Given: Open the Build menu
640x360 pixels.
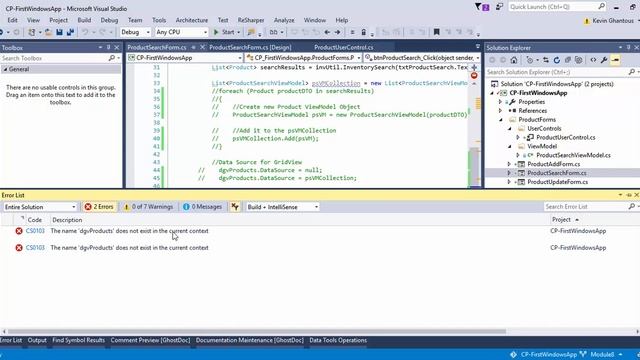Looking at the screenshot, I should 84,20.
